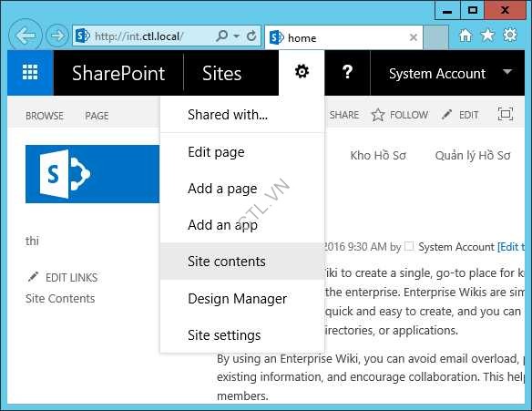Click the SHARE button
The width and height of the screenshot is (532, 411).
point(344,115)
